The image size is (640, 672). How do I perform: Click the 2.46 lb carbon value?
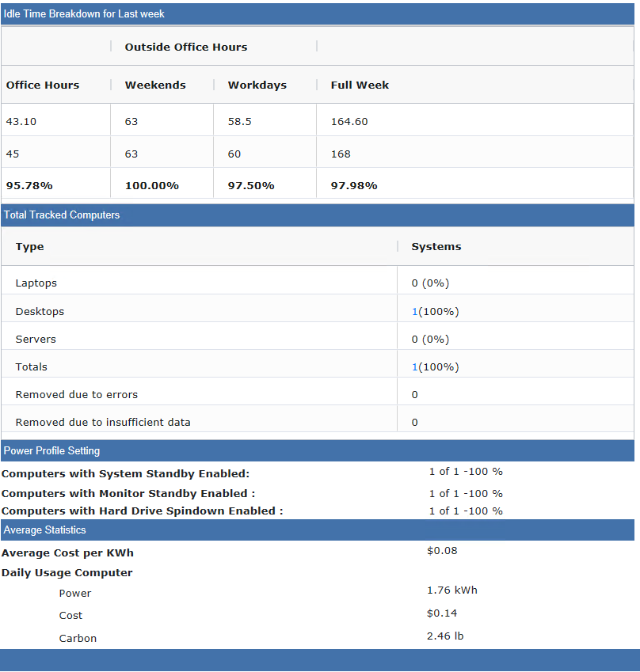click(x=445, y=636)
